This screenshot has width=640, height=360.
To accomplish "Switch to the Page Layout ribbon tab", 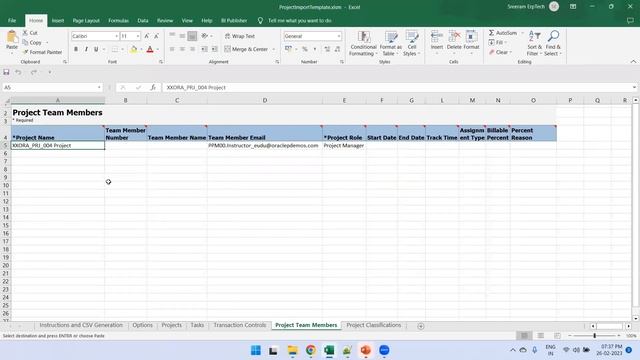I will 86,20.
